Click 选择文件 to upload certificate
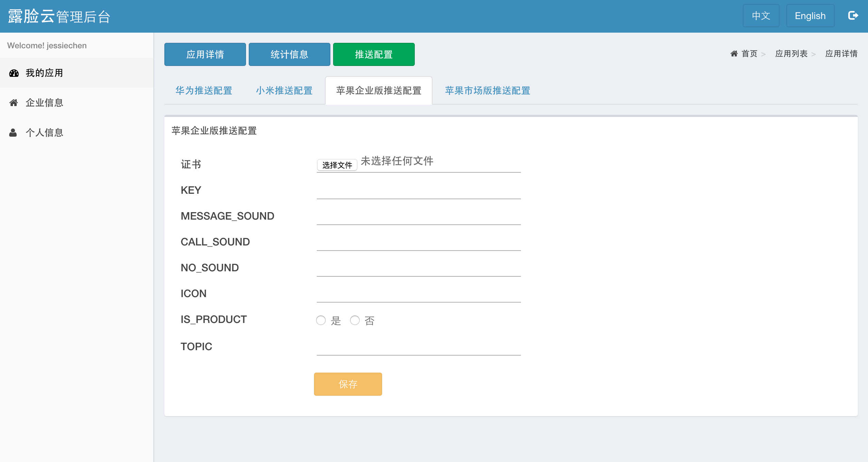868x462 pixels. (x=337, y=165)
